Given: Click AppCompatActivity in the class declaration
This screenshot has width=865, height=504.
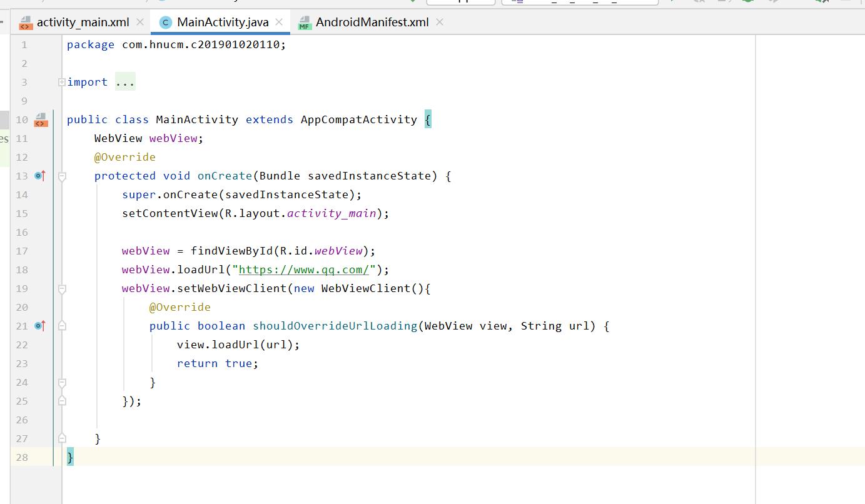Looking at the screenshot, I should click(x=359, y=119).
